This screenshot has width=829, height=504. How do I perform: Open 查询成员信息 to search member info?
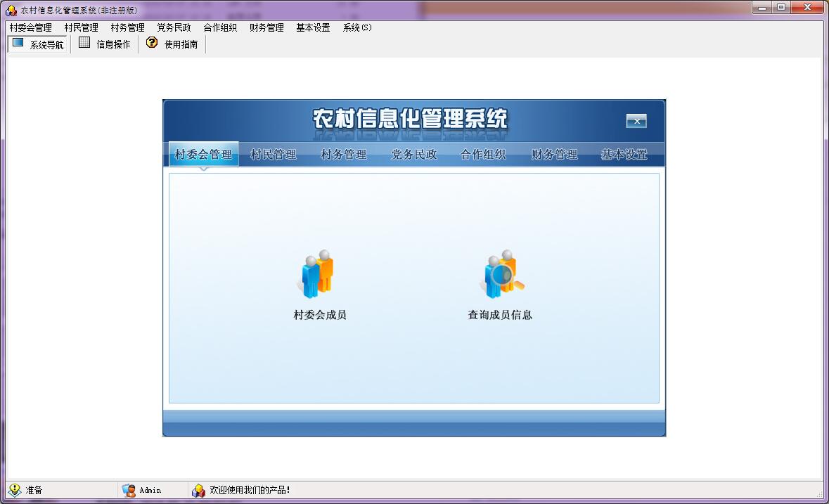[501, 274]
